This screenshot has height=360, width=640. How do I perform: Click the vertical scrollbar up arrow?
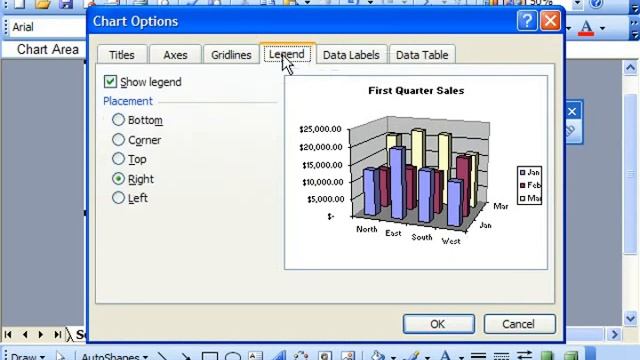tap(631, 68)
